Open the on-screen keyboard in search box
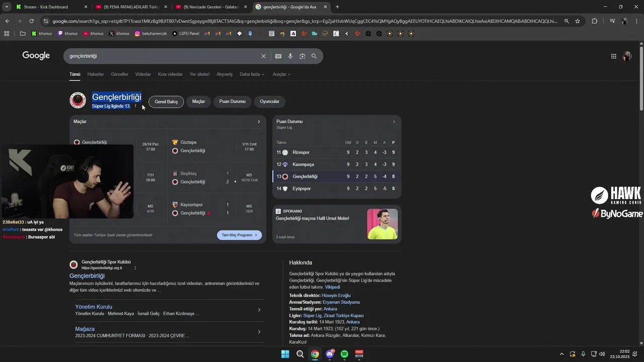This screenshot has width=644, height=362. (278, 56)
